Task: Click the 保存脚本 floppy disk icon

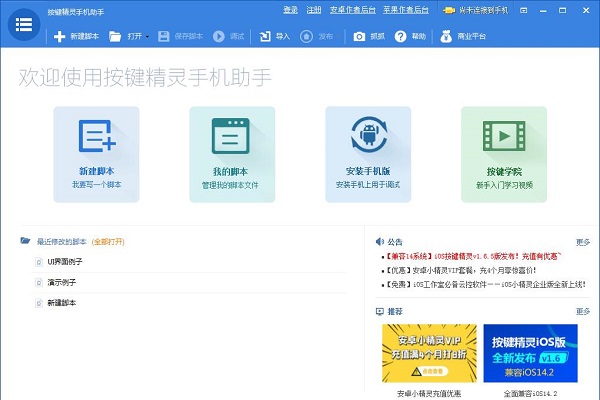Action: tap(164, 36)
